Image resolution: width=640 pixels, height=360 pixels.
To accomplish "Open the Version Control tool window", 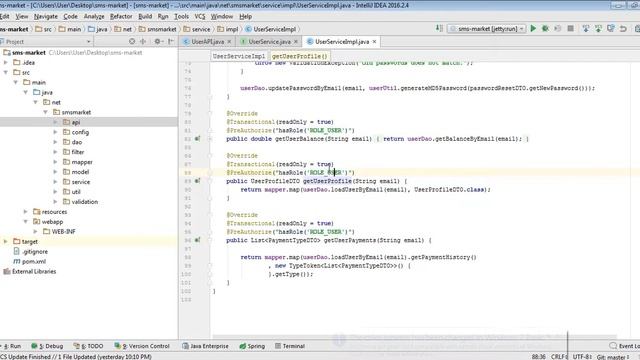I will [142, 346].
